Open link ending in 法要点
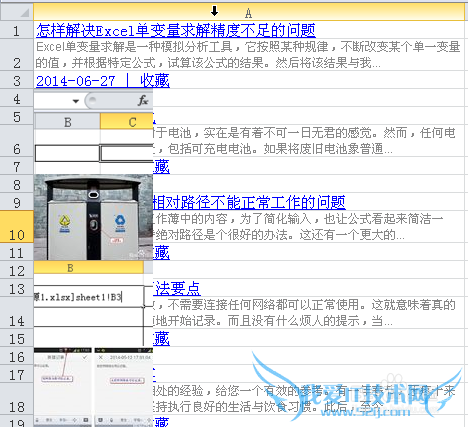This screenshot has height=427, width=468. (177, 288)
